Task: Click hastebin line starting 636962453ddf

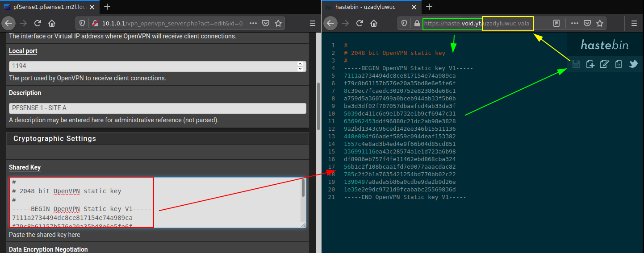Action: point(400,121)
